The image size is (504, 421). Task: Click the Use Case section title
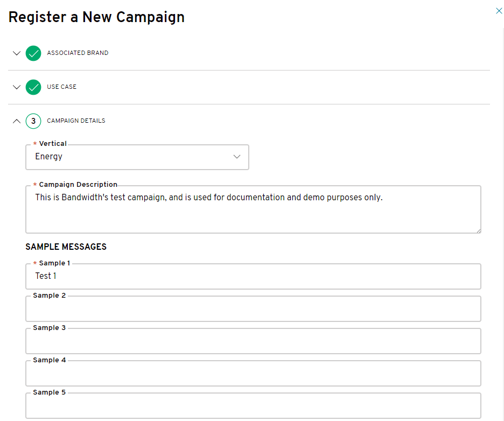(x=62, y=87)
